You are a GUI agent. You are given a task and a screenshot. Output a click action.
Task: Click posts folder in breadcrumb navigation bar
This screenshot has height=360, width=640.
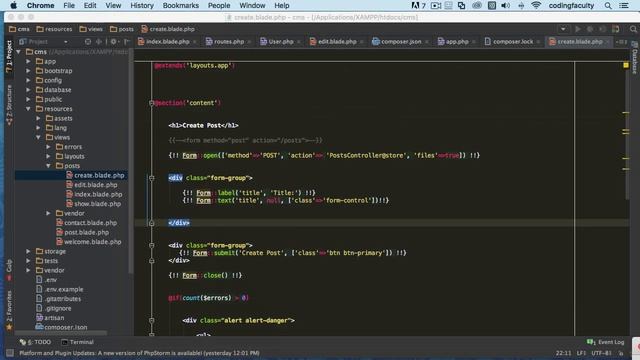point(122,29)
